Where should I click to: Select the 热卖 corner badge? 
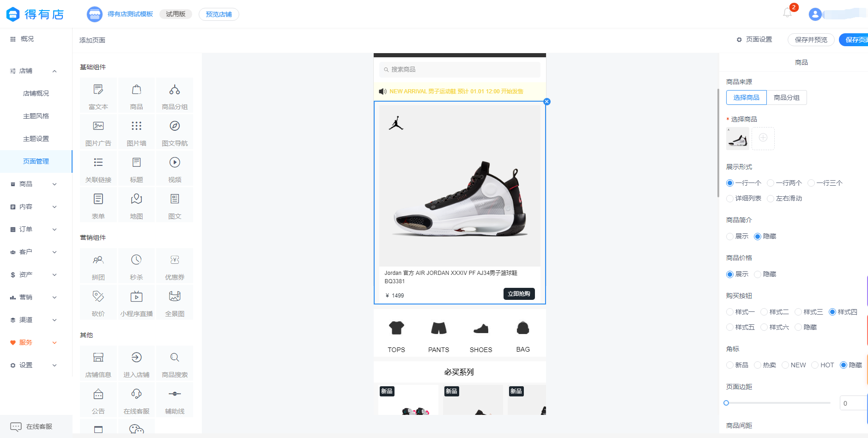tap(765, 365)
